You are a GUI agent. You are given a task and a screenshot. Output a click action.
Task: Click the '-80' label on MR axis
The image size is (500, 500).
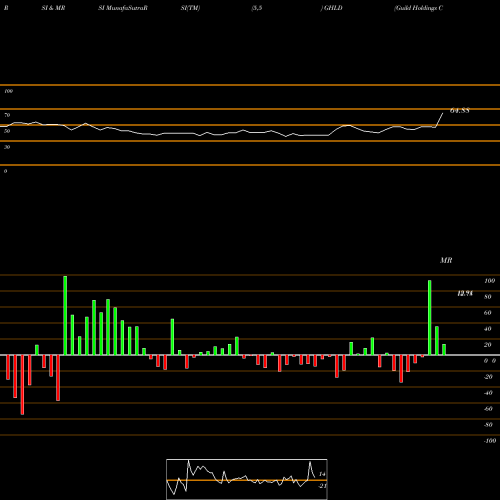488,425
